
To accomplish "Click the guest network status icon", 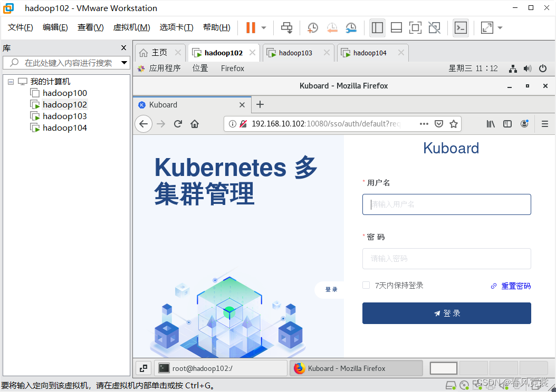I will coord(513,68).
